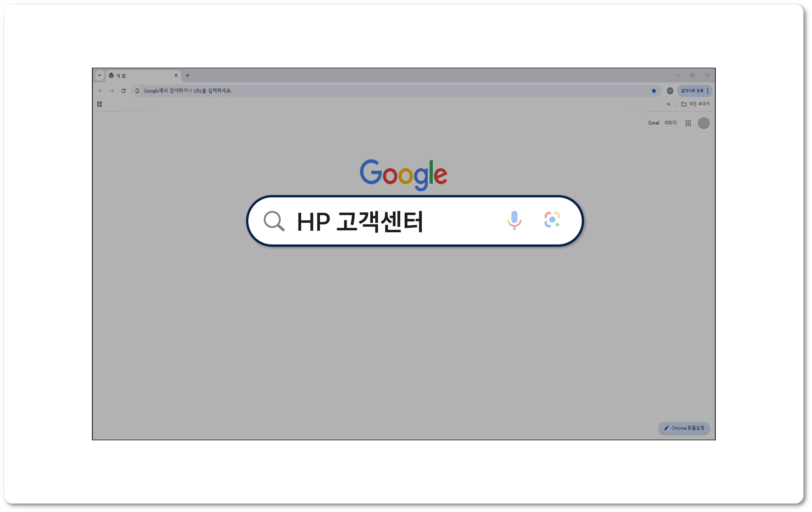
Task: Open the Chrome profile H avatar
Action: point(670,91)
